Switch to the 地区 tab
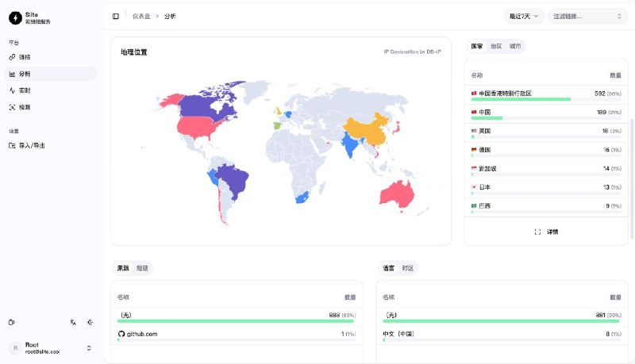The height and width of the screenshot is (364, 635). point(496,46)
